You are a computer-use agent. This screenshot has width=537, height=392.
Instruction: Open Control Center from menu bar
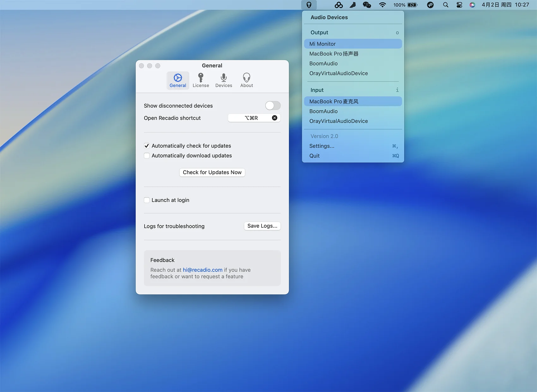pyautogui.click(x=459, y=5)
